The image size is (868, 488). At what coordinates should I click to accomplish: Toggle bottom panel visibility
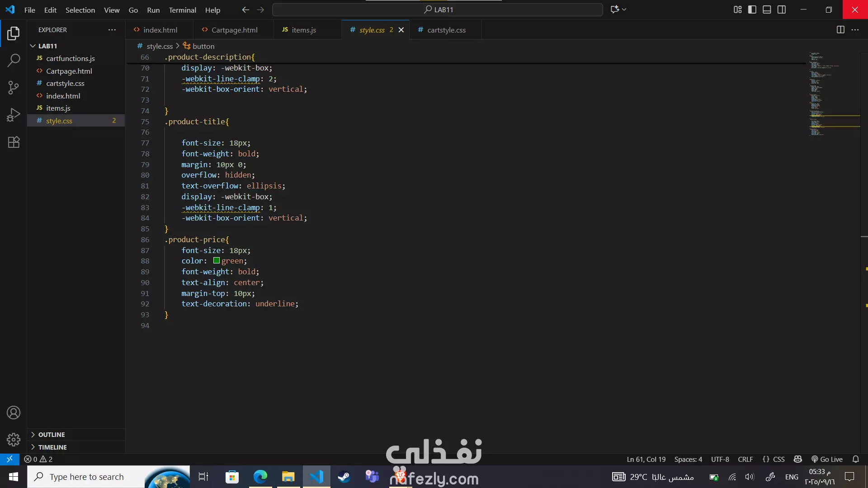[767, 9]
